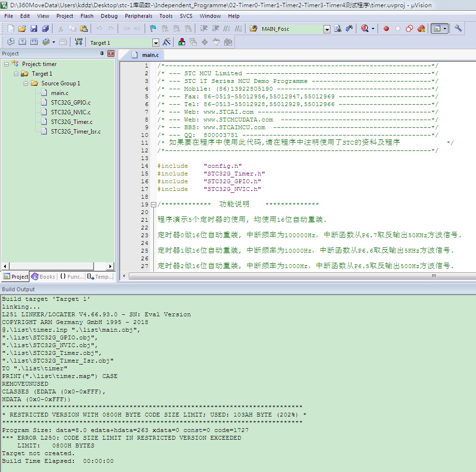Viewport: 476px width, 472px height.
Task: Switch to the Books tab
Action: [x=43, y=277]
